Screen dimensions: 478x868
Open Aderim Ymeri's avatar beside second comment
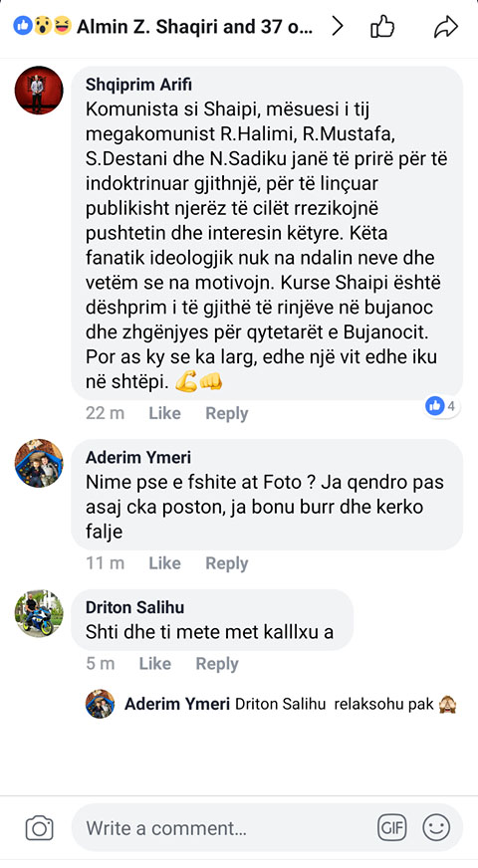pyautogui.click(x=39, y=463)
